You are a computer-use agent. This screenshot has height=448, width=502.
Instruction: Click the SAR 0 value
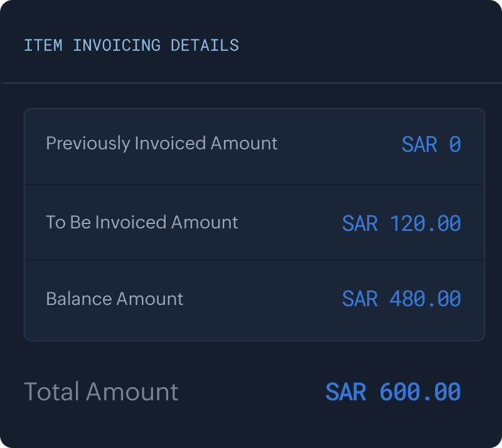coord(431,145)
